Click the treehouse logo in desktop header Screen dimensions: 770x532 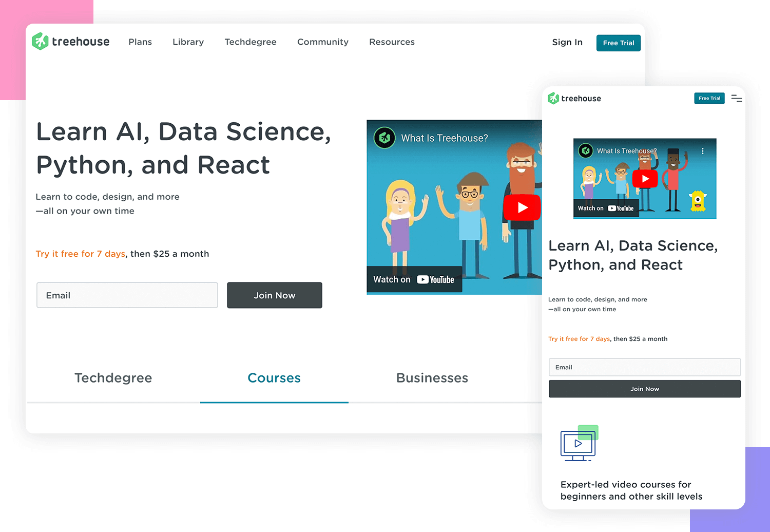pos(71,42)
